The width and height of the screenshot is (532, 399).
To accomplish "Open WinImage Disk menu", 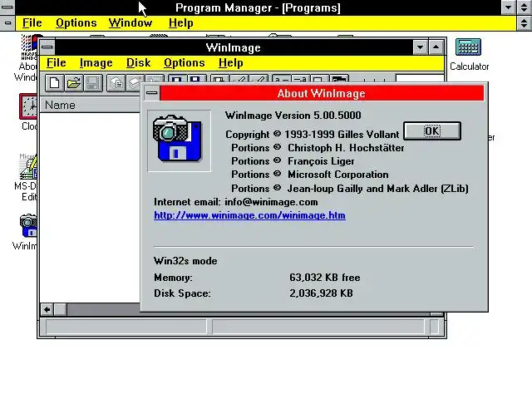I will [139, 63].
